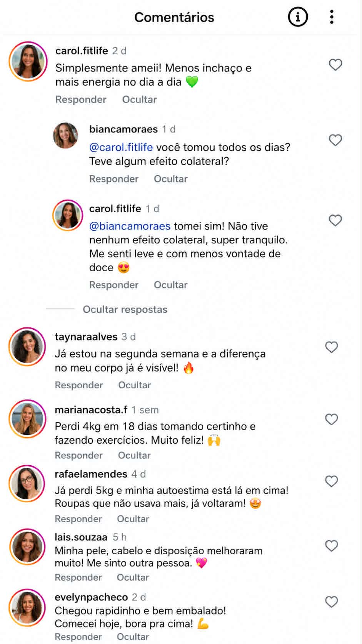Like biancamoraes' reply with the heart

pos(335,140)
